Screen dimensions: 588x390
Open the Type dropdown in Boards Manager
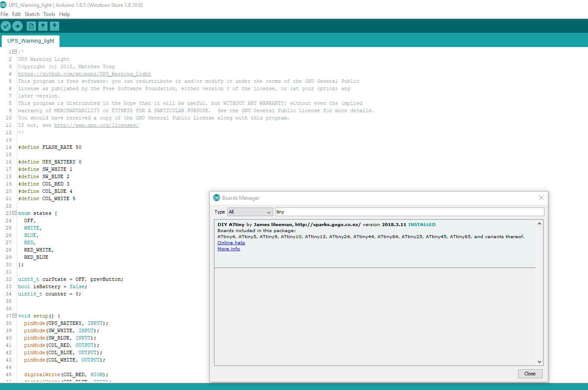click(250, 212)
